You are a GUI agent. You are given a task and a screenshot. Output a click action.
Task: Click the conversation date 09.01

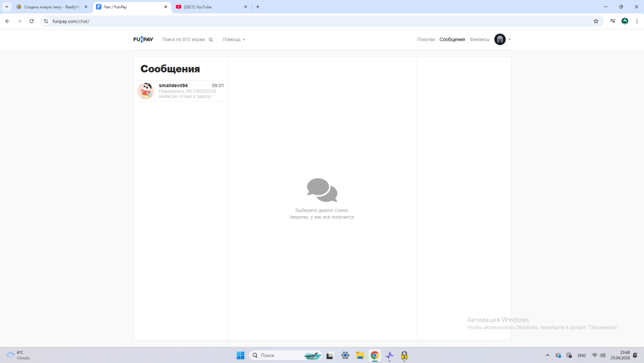(218, 86)
